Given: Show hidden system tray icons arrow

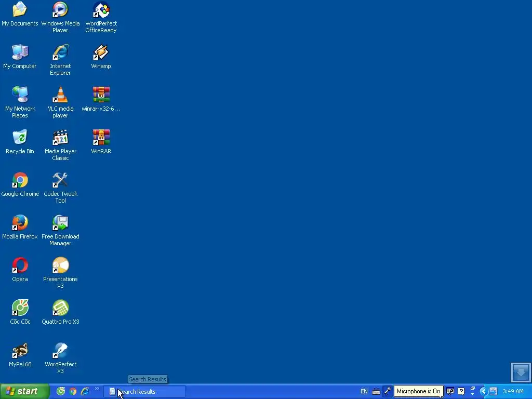Looking at the screenshot, I should click(484, 392).
